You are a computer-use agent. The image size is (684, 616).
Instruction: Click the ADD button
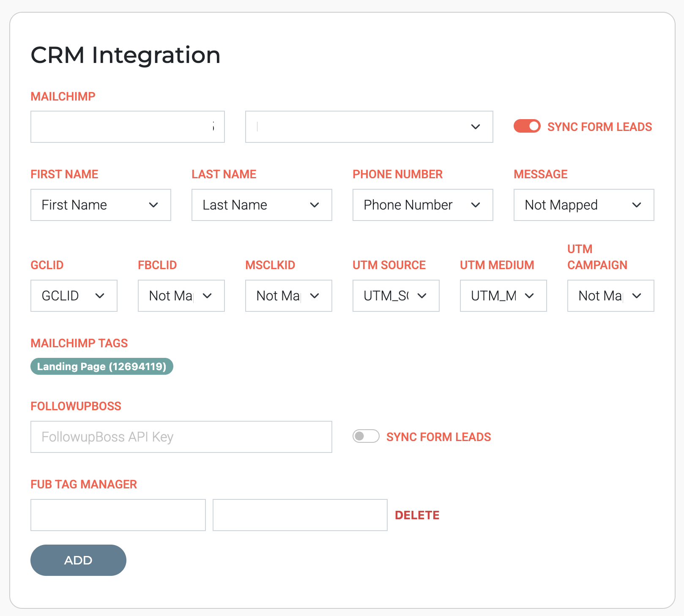click(78, 560)
